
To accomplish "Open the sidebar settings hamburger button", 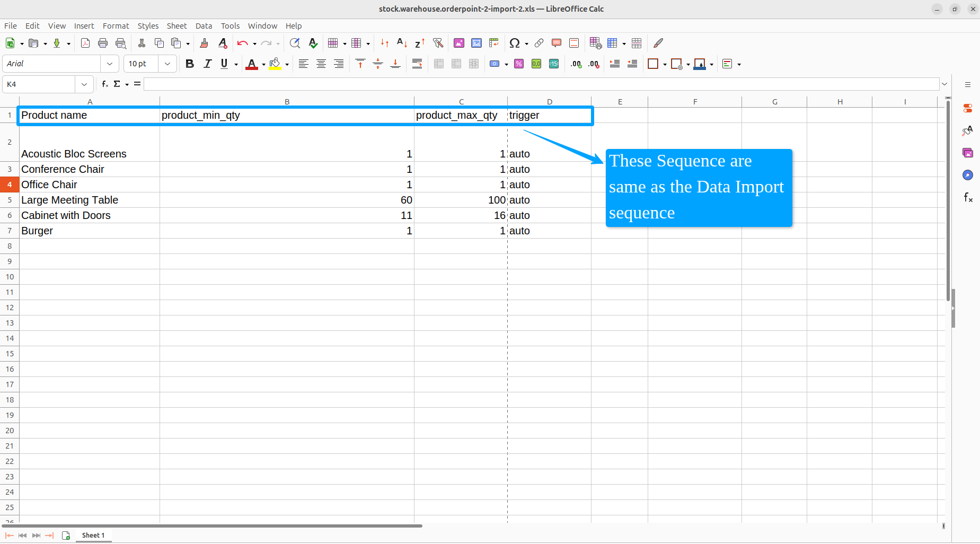I will (968, 84).
